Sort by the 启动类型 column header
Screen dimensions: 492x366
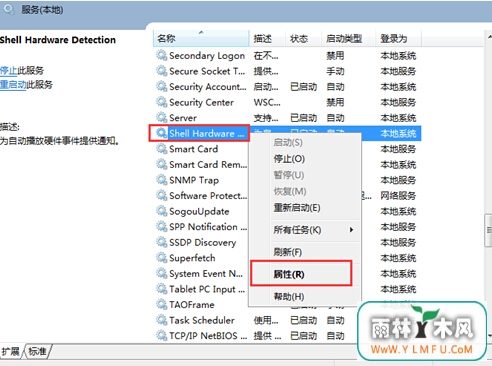[349, 38]
